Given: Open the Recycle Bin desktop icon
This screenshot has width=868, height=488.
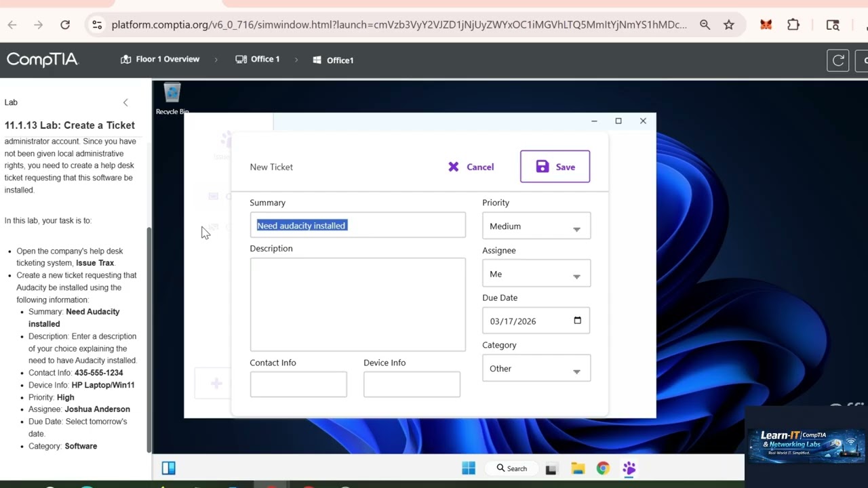Looking at the screenshot, I should point(172,98).
